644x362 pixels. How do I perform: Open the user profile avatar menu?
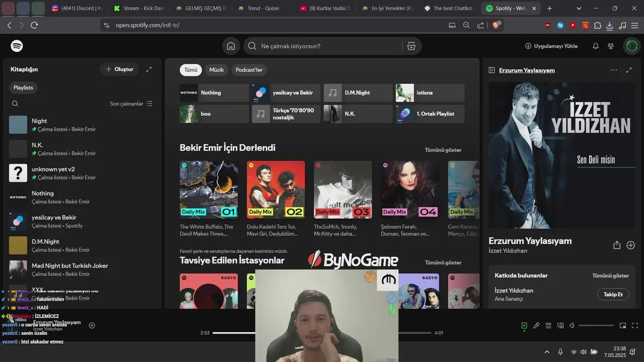click(x=631, y=46)
